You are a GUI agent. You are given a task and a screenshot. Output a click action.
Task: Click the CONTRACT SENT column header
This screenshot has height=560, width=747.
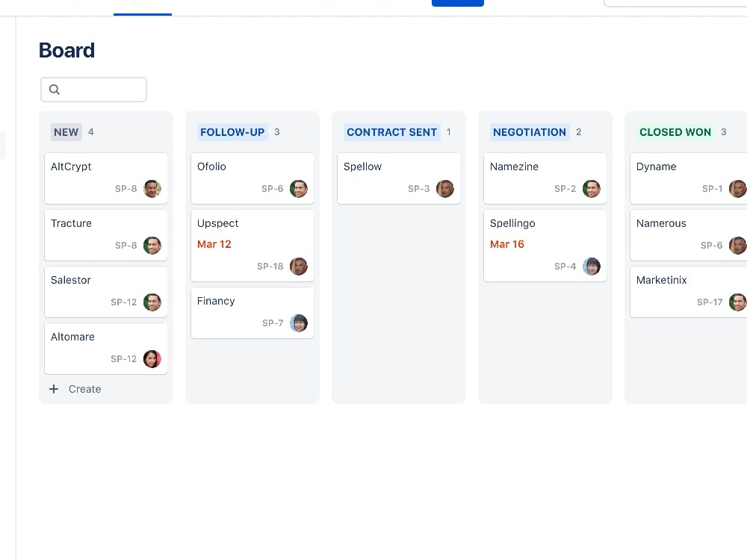pos(391,132)
